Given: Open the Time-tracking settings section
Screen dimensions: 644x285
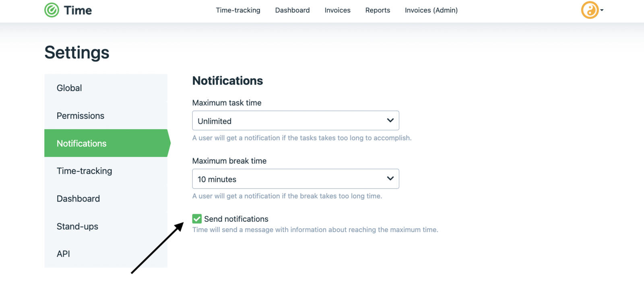Looking at the screenshot, I should click(85, 171).
